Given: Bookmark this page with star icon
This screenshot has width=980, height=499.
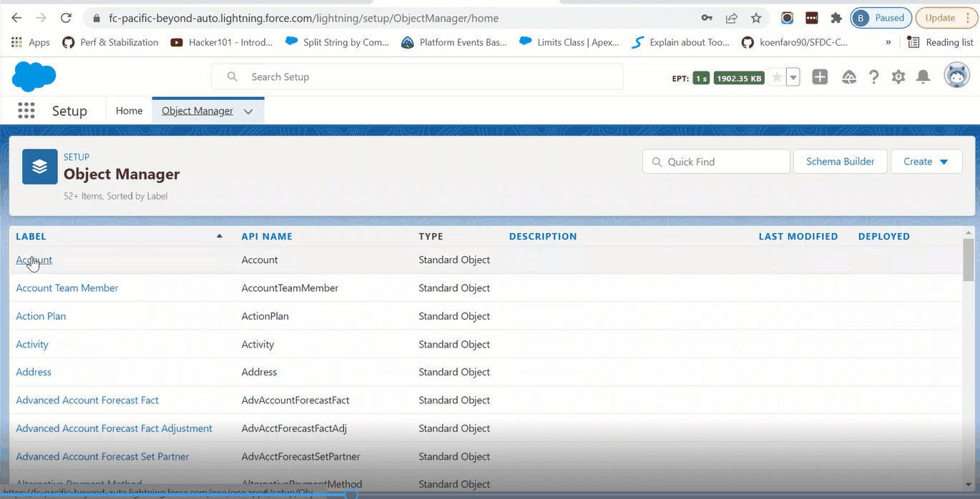Looking at the screenshot, I should (756, 18).
